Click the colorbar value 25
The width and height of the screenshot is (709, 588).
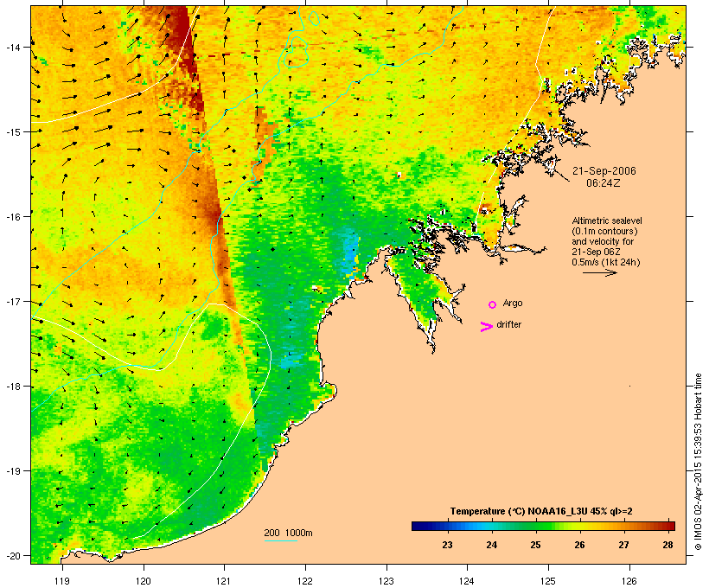point(535,545)
